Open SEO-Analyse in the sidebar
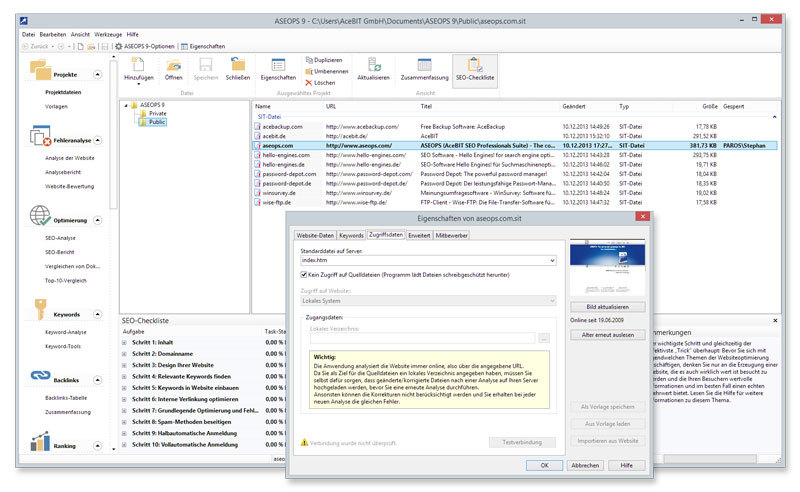Screen dimensions: 800x492 pyautogui.click(x=60, y=238)
